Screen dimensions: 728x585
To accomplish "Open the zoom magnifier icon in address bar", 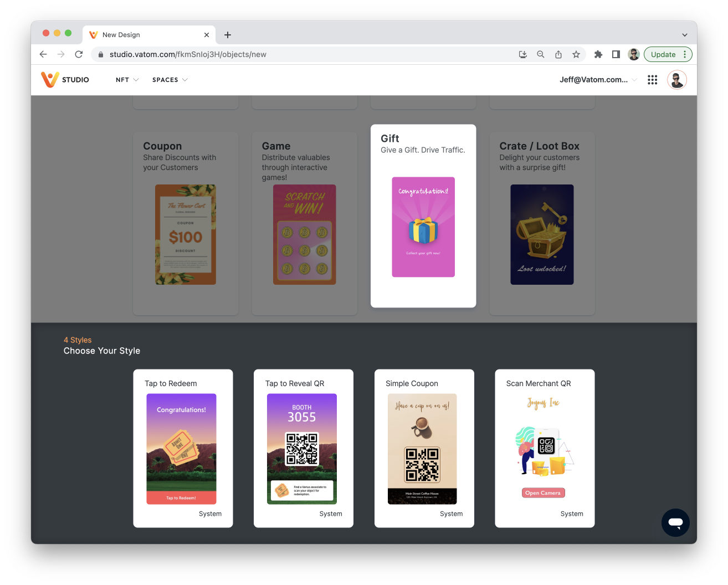I will click(541, 54).
